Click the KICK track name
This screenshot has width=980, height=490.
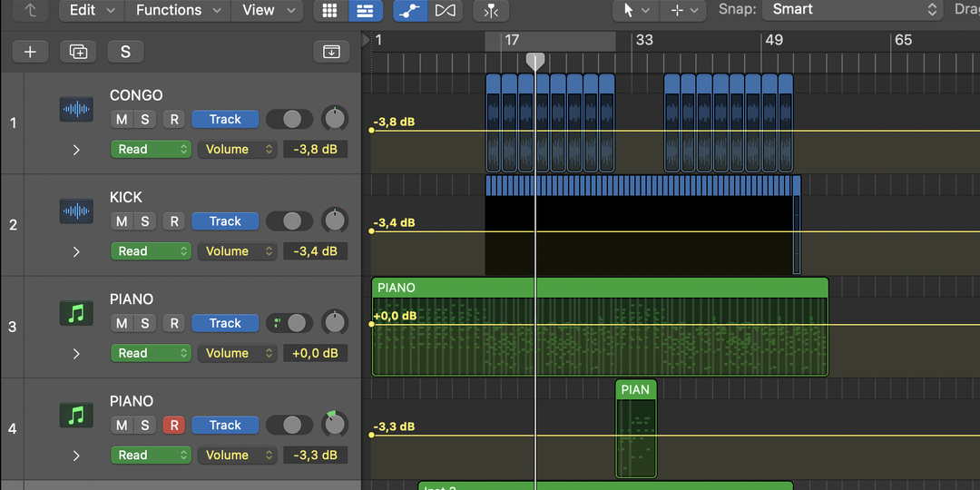[x=126, y=198]
